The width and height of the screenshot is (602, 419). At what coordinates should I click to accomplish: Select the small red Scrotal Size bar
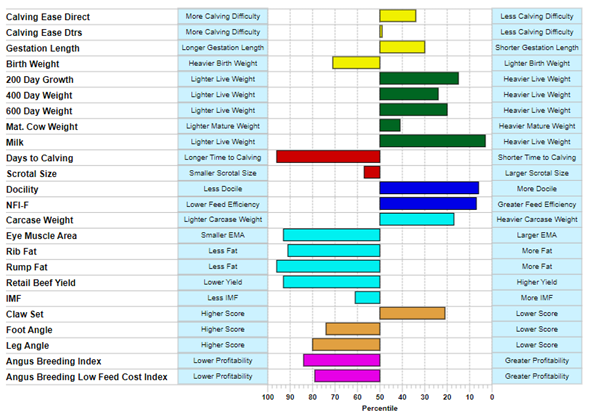(372, 172)
